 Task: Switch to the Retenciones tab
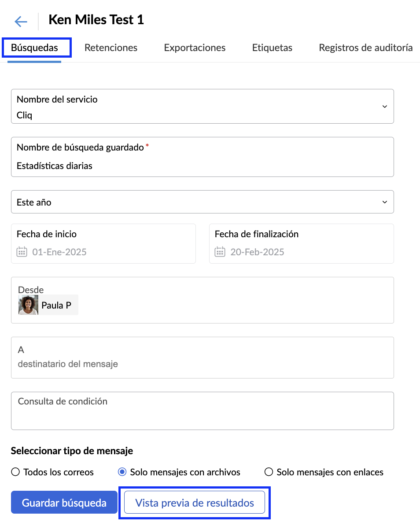point(111,48)
